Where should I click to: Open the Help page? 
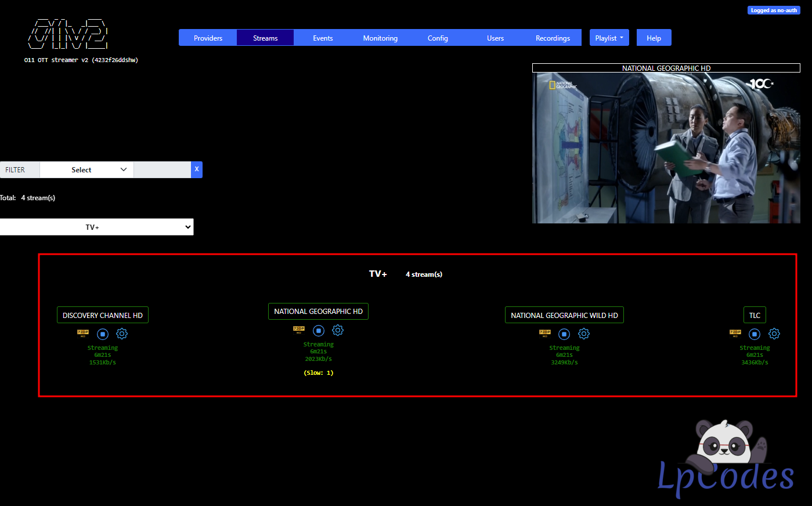pyautogui.click(x=654, y=37)
